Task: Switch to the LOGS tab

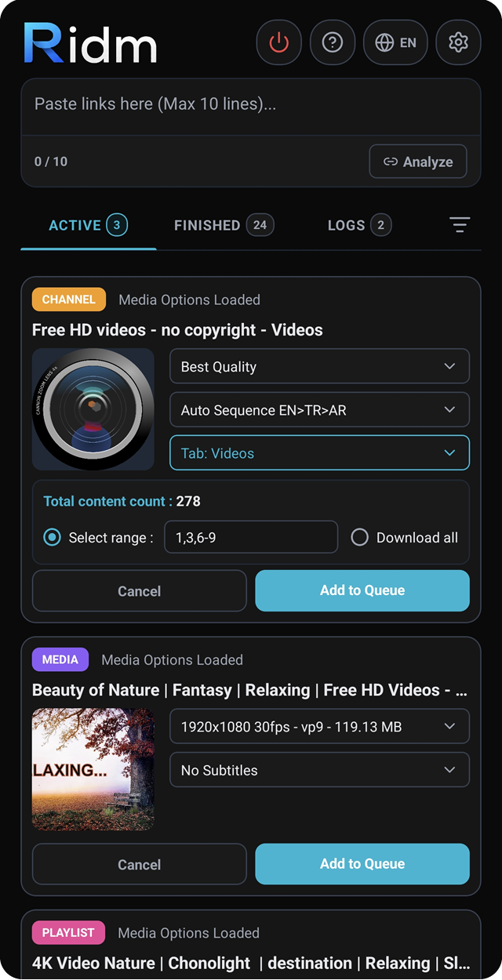Action: tap(359, 226)
